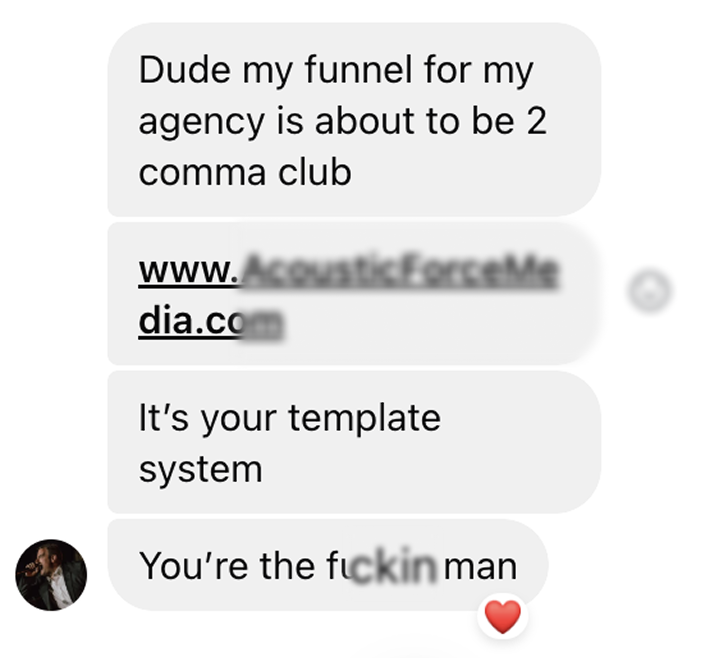Click the word 'Dude' in first message
The image size is (706, 659).
pos(185,70)
